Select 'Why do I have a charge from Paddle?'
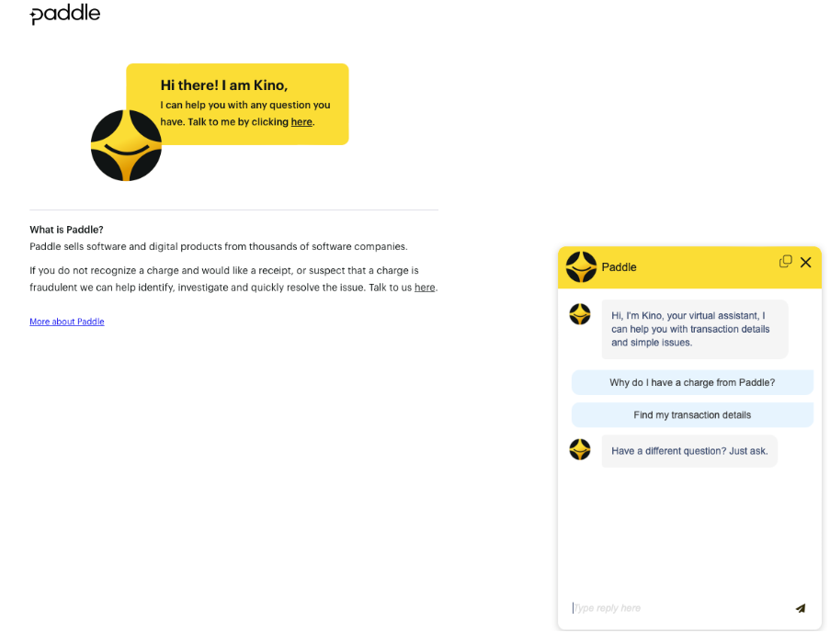Image resolution: width=830 pixels, height=644 pixels. [x=692, y=382]
